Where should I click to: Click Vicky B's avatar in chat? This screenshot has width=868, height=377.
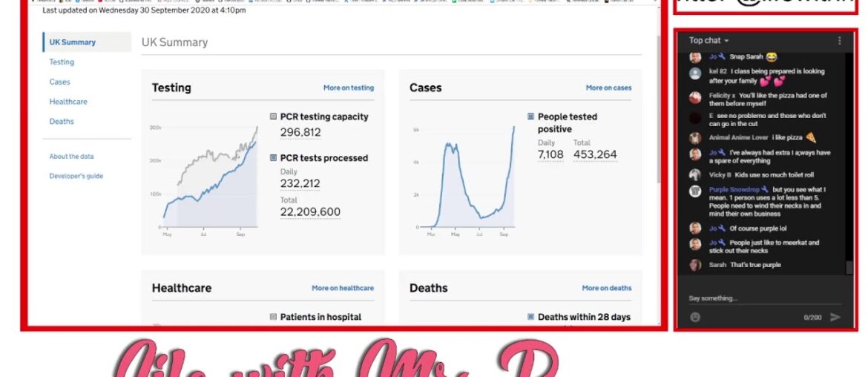695,175
